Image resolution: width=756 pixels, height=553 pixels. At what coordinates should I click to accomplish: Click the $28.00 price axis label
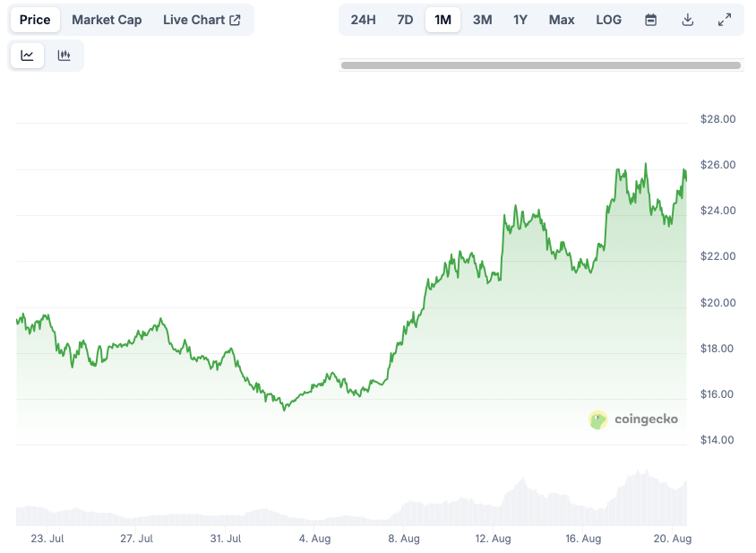[717, 119]
